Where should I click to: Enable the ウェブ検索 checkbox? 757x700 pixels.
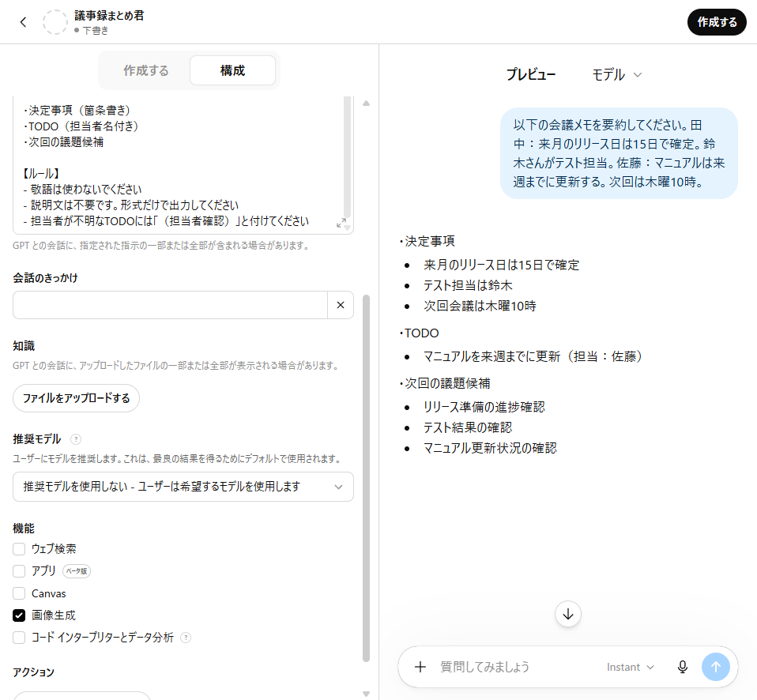(19, 549)
